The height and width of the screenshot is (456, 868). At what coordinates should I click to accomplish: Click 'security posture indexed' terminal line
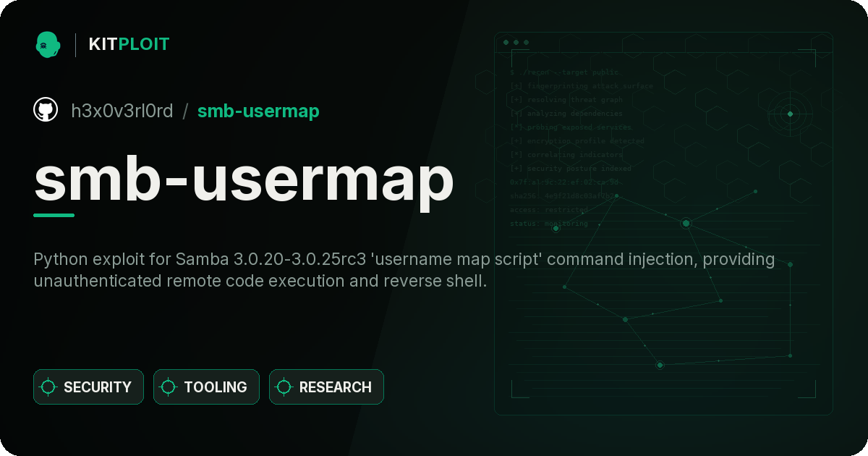point(571,169)
